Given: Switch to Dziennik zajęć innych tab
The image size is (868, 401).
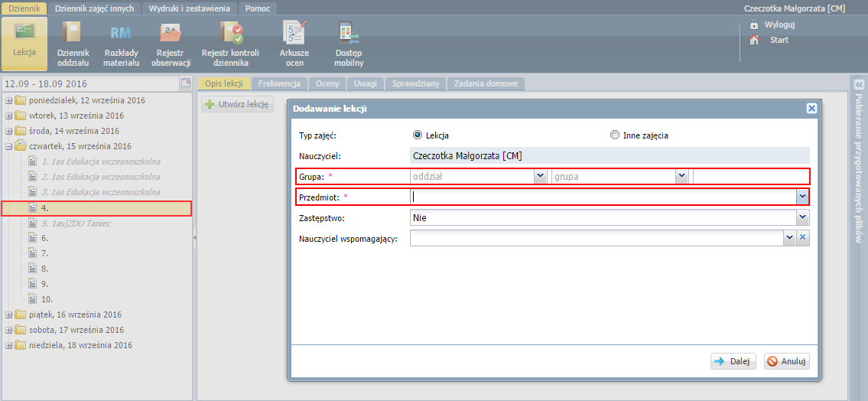Looking at the screenshot, I should 95,8.
